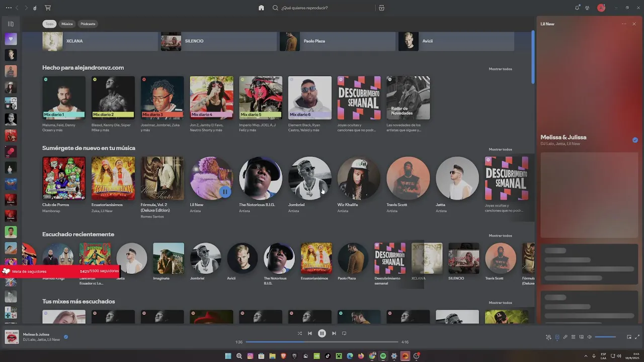Open the miniplayer icon
Viewport: 644px width, 362px height.
click(629, 337)
